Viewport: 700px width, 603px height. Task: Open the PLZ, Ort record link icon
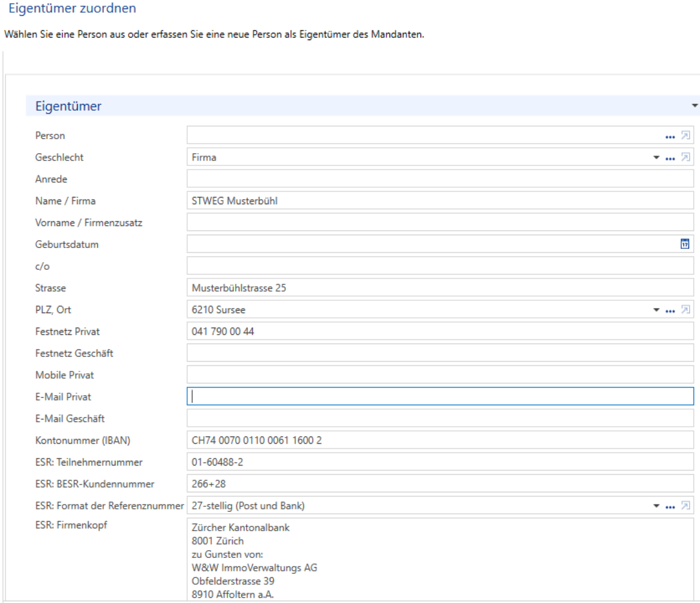(x=685, y=309)
